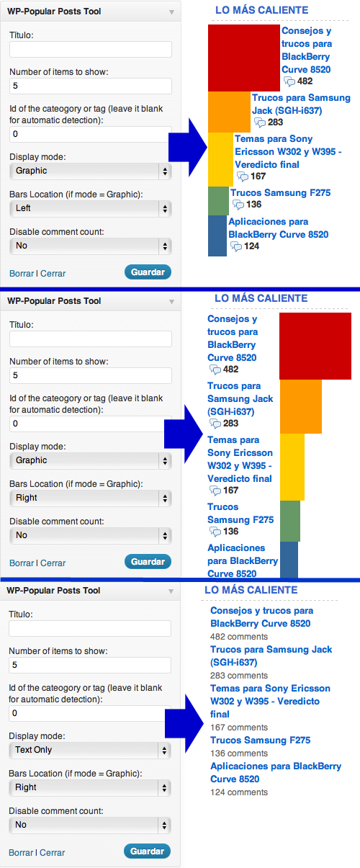Collapse the middle WP-Popular Posts Tool widget arrow
Screen dimensions: 360x868
(171, 301)
